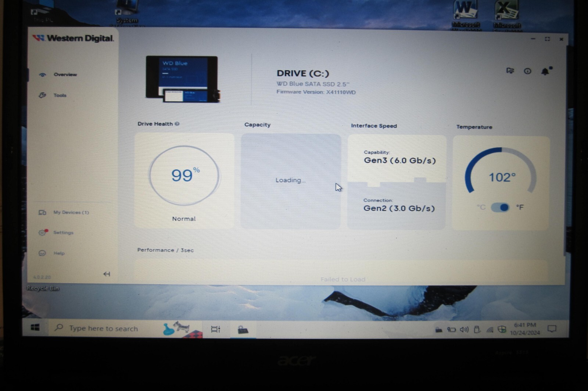Viewport: 588px width, 391px height.
Task: Maximize the Western Digital window
Action: click(547, 39)
